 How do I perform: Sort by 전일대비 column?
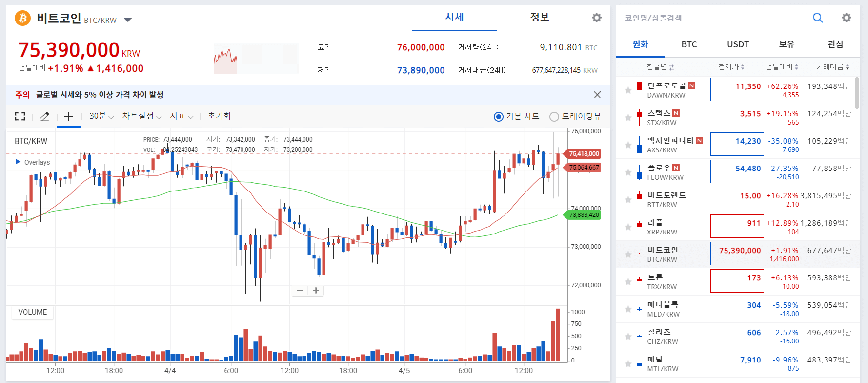click(x=782, y=67)
